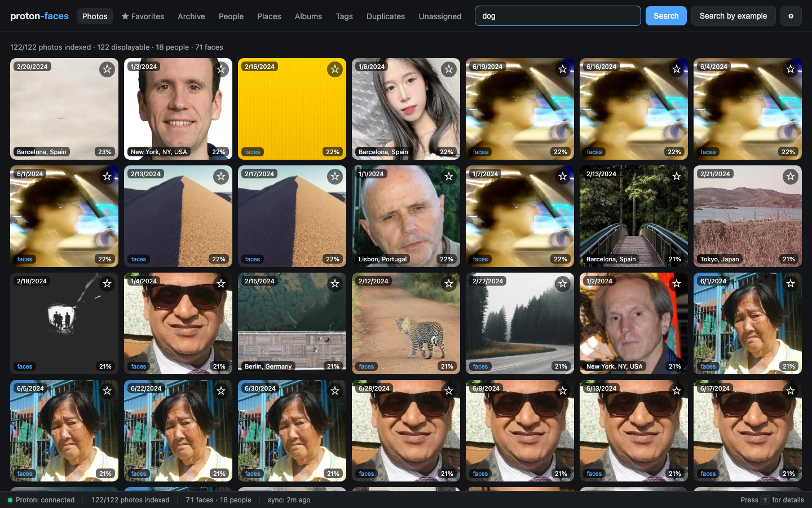Open the leopard photo thumbnail
This screenshot has width=812, height=508.
[406, 323]
